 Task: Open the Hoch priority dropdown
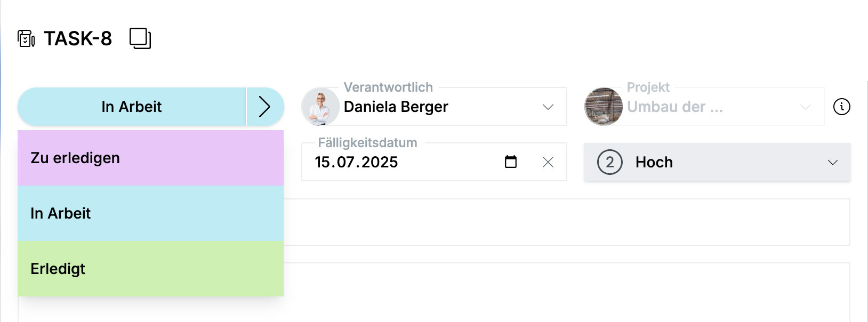pyautogui.click(x=717, y=162)
